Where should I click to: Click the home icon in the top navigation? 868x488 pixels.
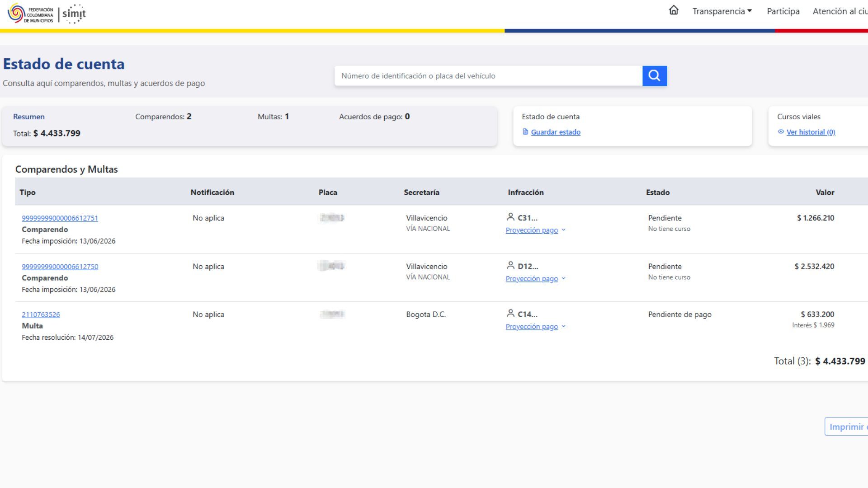[x=674, y=10]
